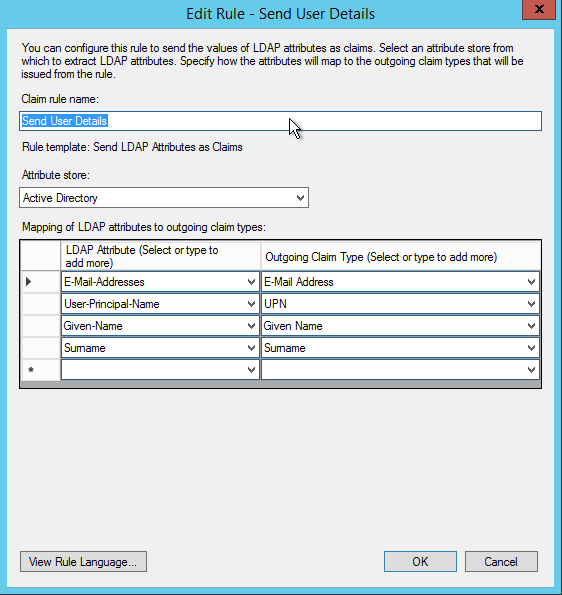
Task: Expand the empty new-row LDAP attribute dropdown
Action: point(251,370)
